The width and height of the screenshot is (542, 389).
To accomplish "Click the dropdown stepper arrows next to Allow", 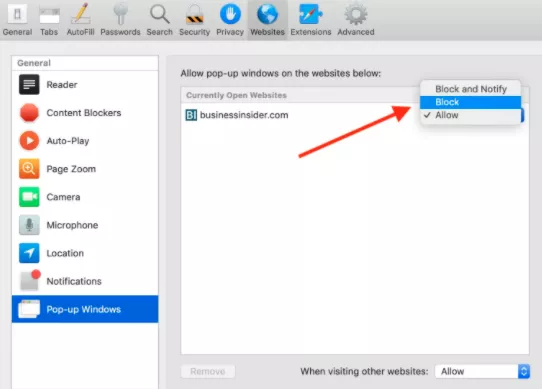I will pyautogui.click(x=524, y=371).
